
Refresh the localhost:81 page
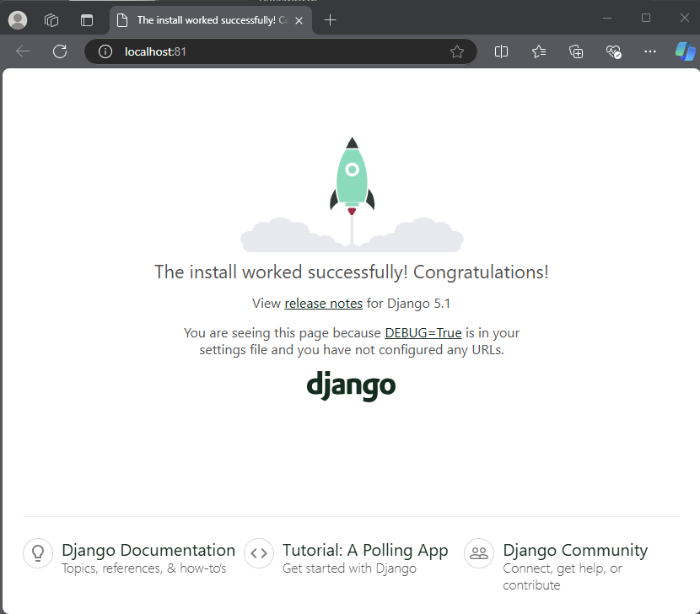[60, 51]
